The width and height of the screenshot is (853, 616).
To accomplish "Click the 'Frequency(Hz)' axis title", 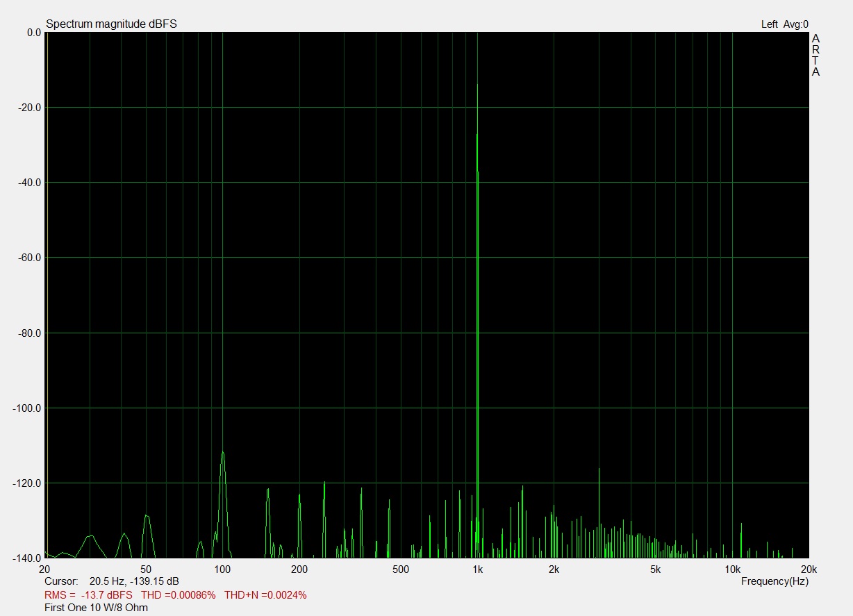I will [x=775, y=581].
